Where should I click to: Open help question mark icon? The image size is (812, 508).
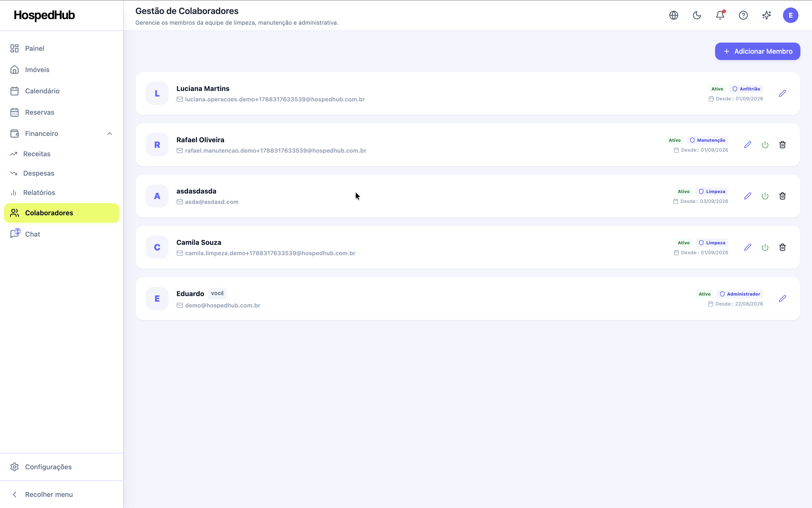[x=743, y=15]
